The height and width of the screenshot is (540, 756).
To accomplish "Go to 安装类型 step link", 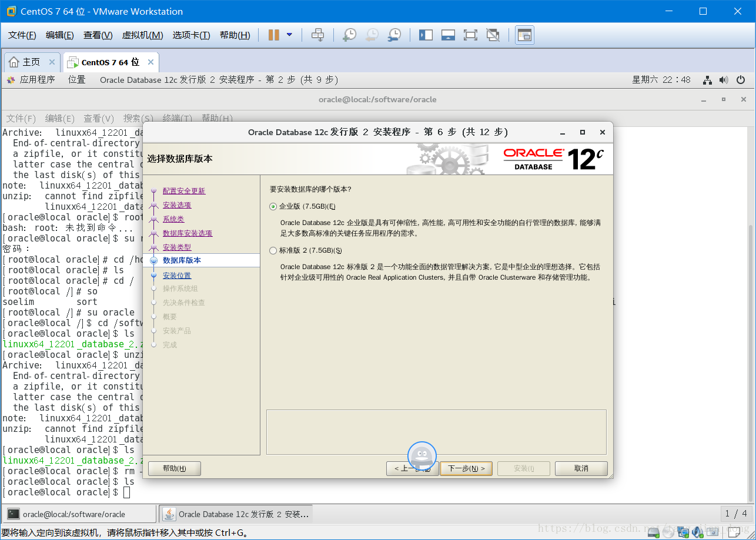I will click(177, 247).
